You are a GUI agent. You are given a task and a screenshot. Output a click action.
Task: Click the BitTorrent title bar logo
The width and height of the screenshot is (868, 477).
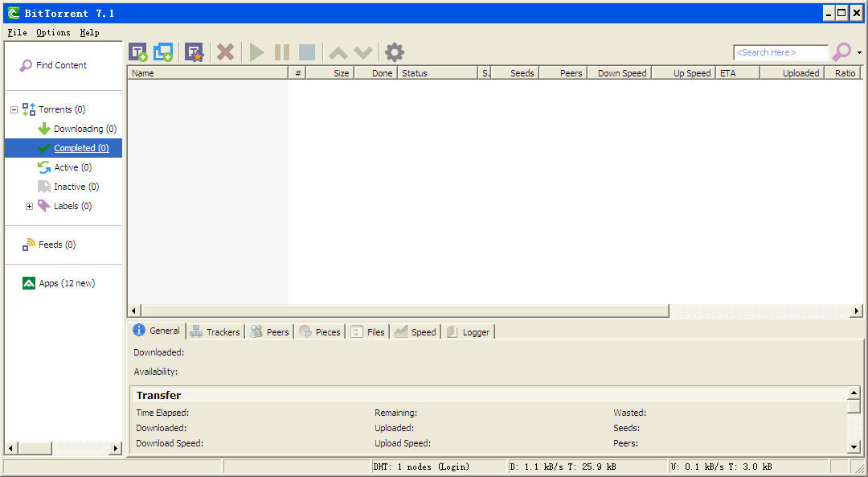(14, 14)
